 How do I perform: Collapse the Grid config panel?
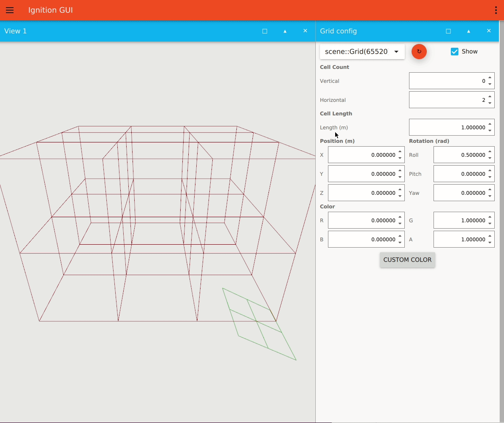point(468,31)
